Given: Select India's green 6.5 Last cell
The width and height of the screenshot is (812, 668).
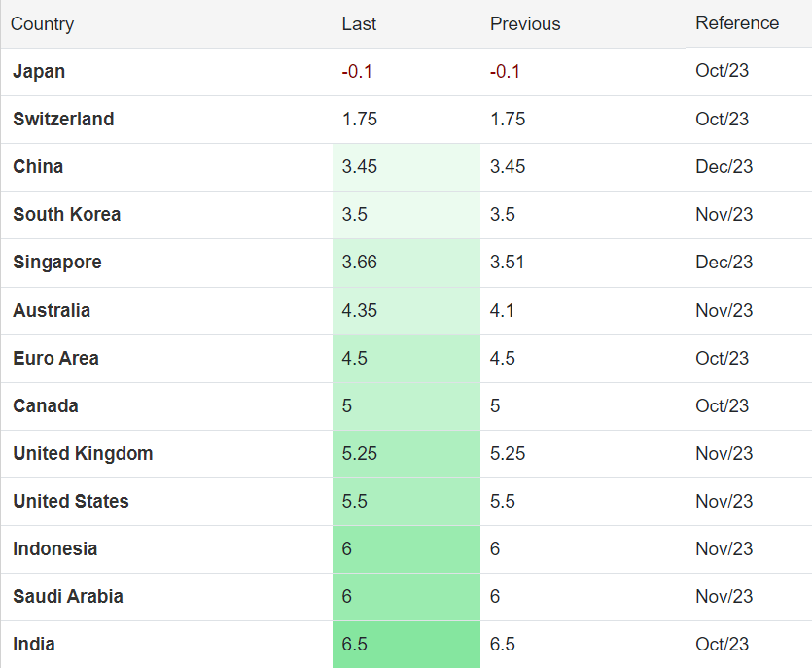Looking at the screenshot, I should click(406, 645).
